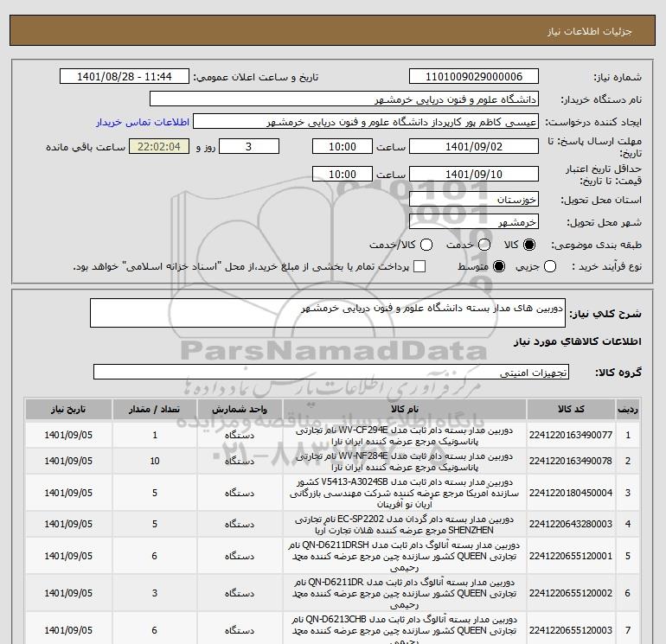Screen dimensions: 666x644
Task: Click the EC-SP2202 camera product name
Action: click(405, 525)
